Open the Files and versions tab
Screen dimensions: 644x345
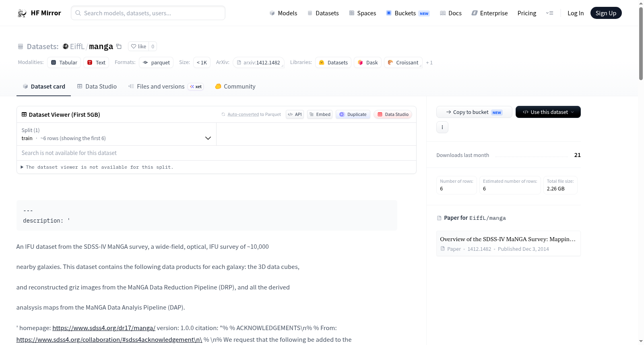click(x=166, y=86)
